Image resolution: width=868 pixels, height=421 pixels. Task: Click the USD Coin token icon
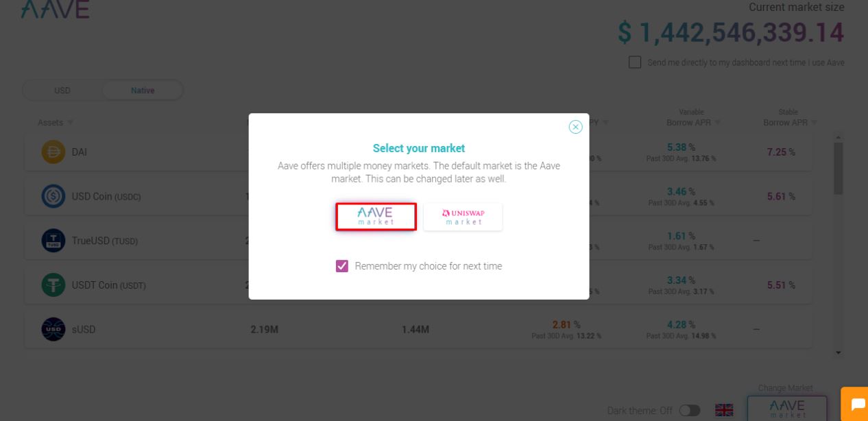point(53,197)
